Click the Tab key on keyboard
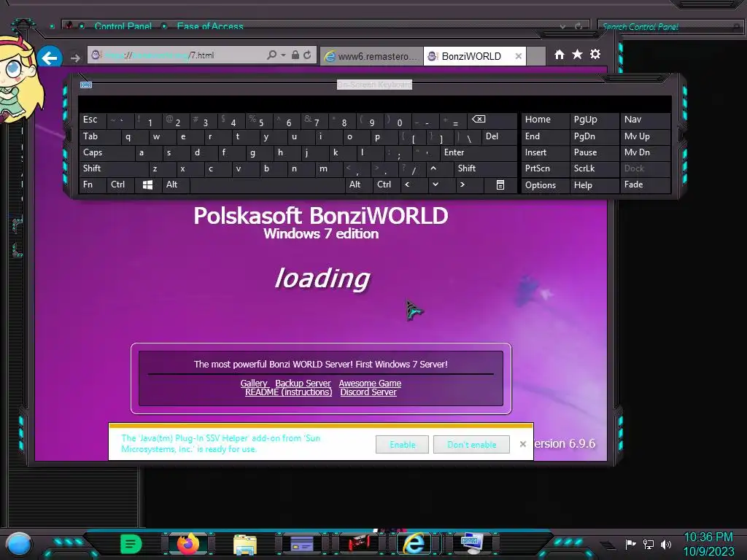This screenshot has width=747, height=560. tap(99, 136)
